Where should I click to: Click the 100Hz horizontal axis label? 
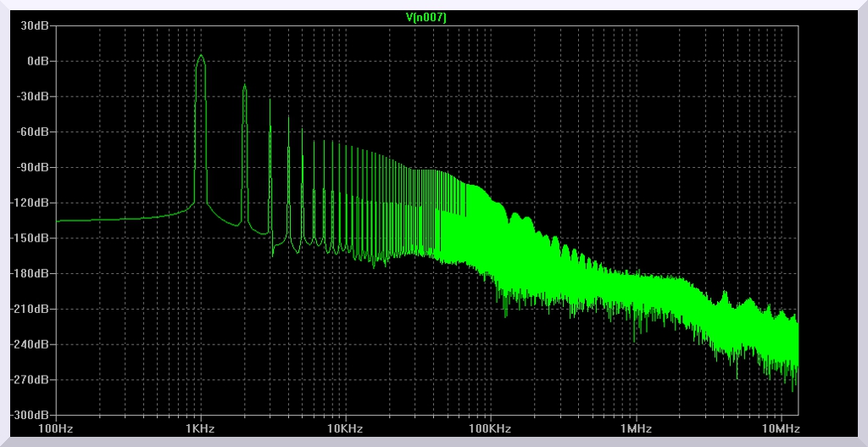(56, 429)
